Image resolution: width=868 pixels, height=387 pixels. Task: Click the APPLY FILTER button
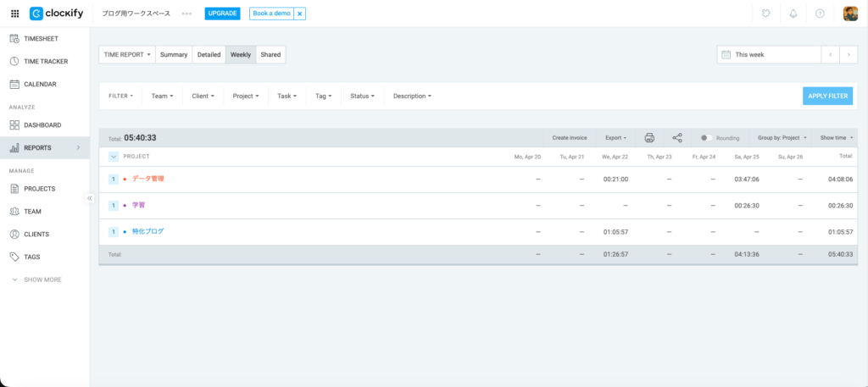[827, 96]
